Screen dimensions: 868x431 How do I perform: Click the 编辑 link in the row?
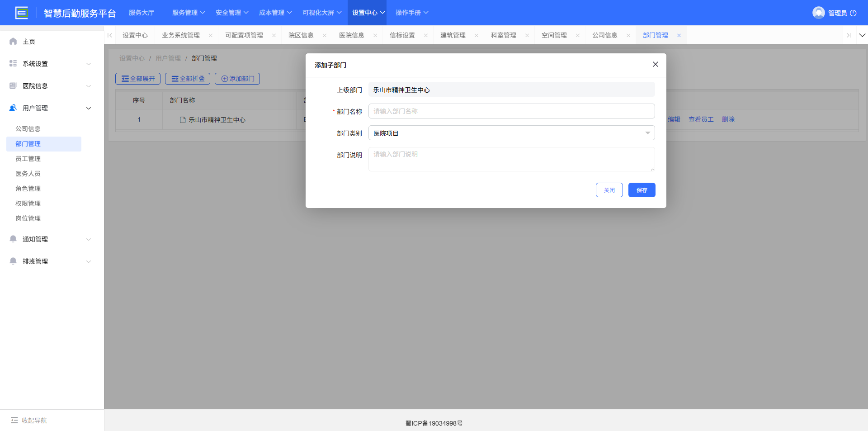coord(674,119)
